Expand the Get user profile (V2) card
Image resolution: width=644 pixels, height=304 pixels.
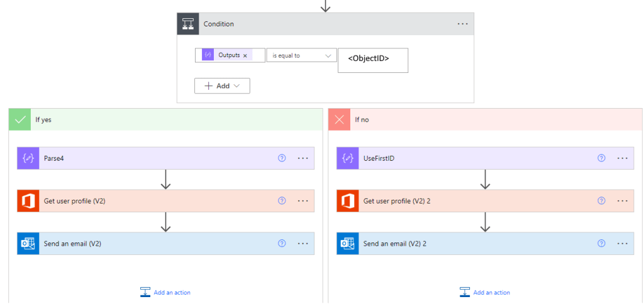tap(165, 200)
